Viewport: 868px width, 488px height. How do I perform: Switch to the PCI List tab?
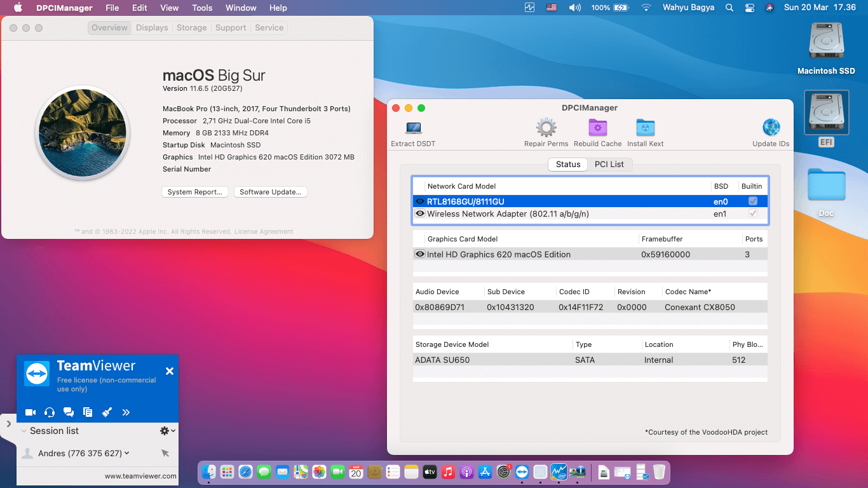pyautogui.click(x=609, y=164)
